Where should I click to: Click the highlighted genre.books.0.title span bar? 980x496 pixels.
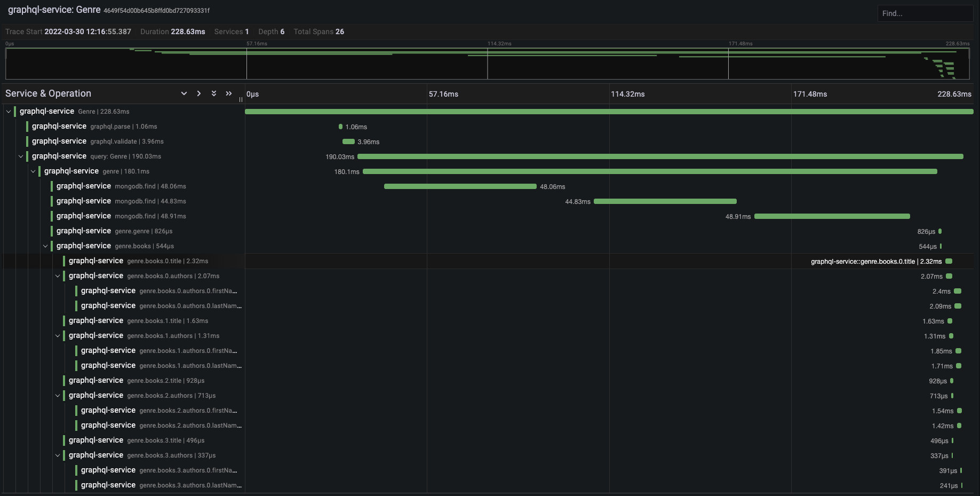[949, 261]
